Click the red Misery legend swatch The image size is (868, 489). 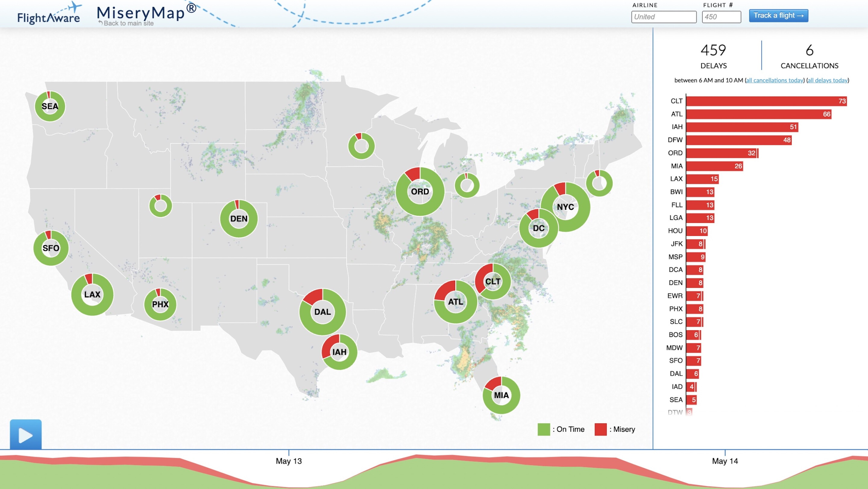click(600, 429)
